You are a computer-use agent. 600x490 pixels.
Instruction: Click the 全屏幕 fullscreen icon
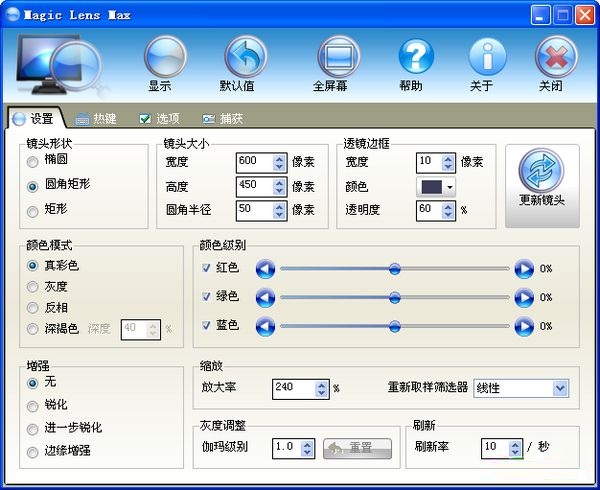pos(339,57)
